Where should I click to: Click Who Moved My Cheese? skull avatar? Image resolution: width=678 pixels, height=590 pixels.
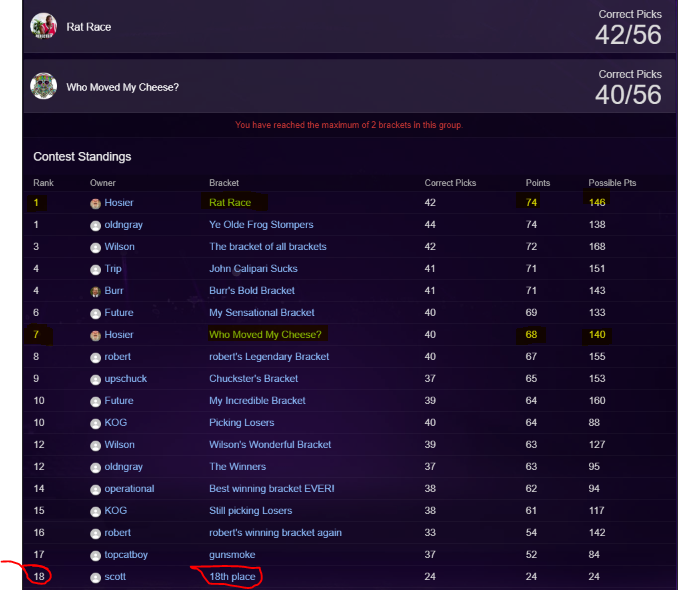(43, 86)
